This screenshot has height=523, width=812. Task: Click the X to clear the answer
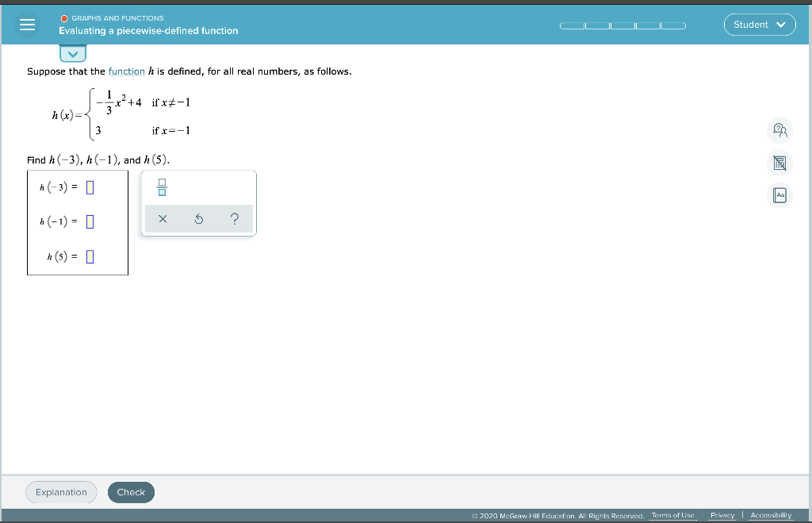(x=163, y=219)
